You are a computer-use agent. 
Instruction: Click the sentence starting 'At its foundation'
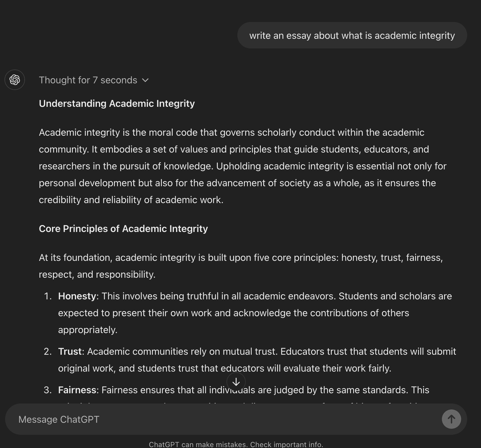[x=241, y=258]
